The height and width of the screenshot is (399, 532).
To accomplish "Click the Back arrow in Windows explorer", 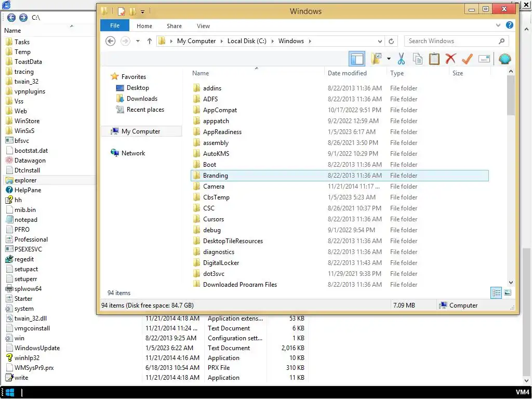I will coord(110,41).
